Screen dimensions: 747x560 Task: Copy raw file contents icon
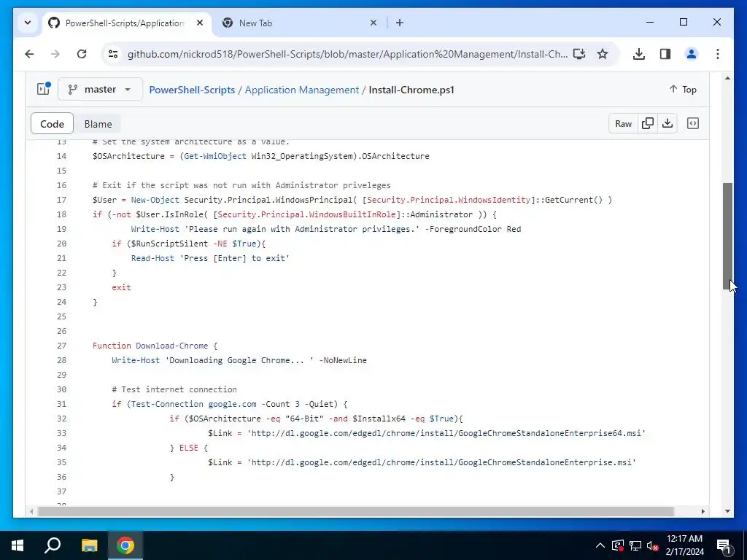pyautogui.click(x=648, y=124)
